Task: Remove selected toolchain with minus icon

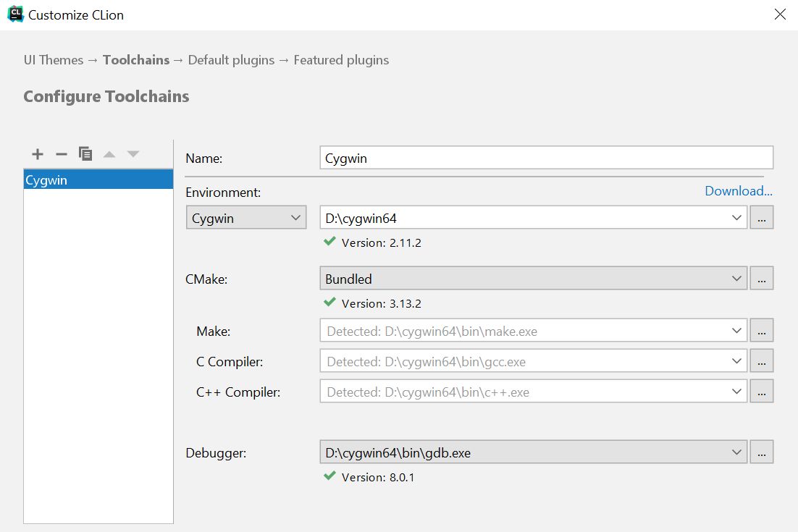Action: (62, 154)
